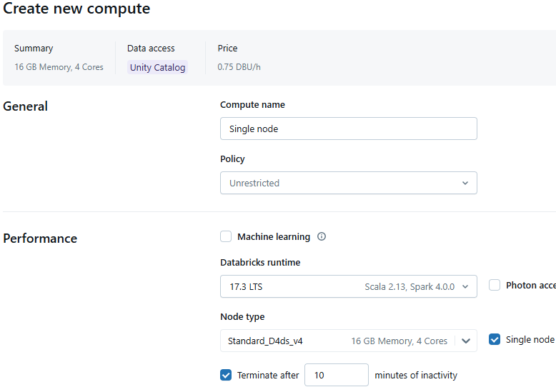Click into the Compute name text field
The image size is (556, 392).
348,129
